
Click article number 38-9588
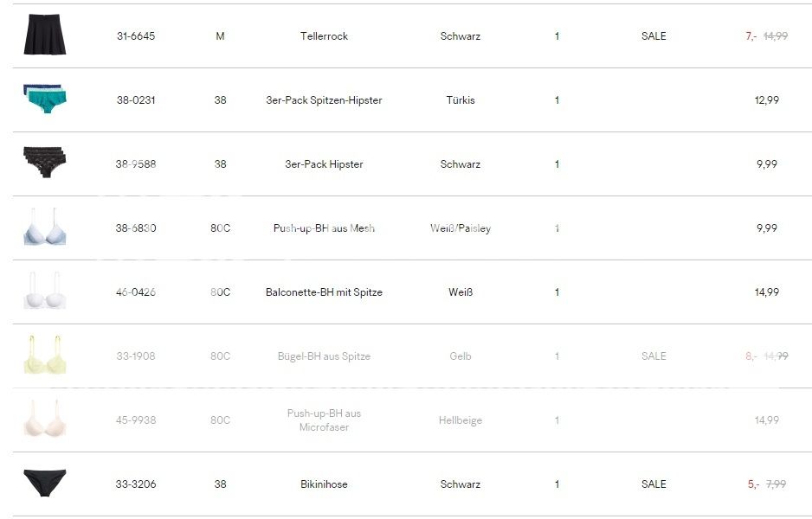pyautogui.click(x=136, y=164)
